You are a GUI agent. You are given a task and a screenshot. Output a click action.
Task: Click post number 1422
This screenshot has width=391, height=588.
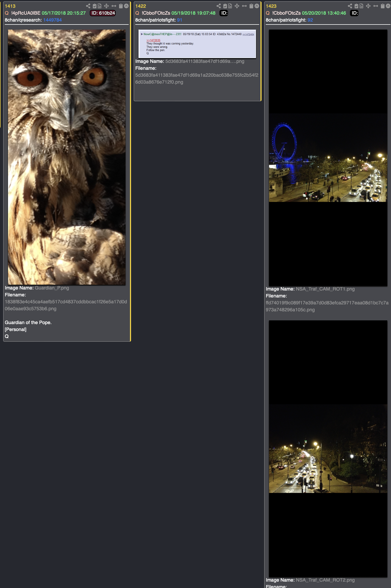click(x=141, y=6)
